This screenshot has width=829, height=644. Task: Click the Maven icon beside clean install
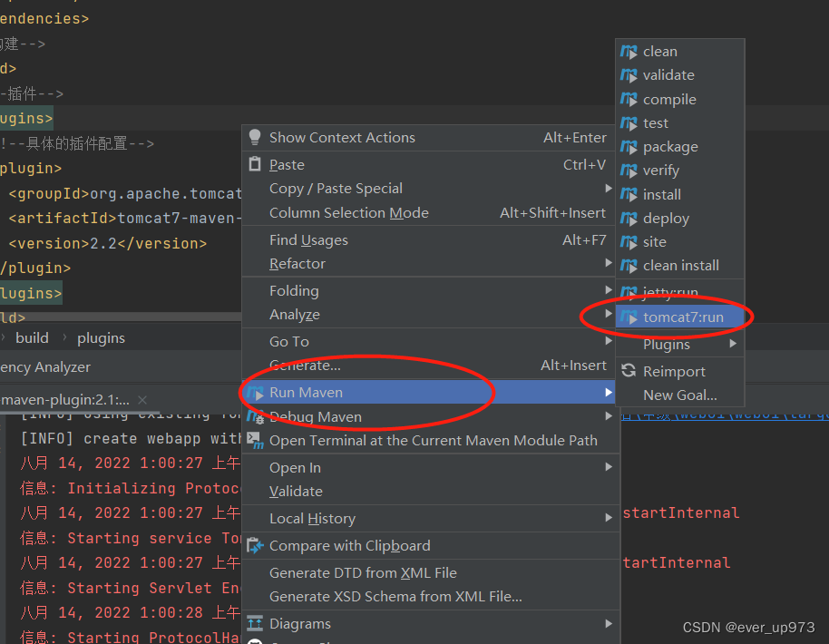coord(629,266)
